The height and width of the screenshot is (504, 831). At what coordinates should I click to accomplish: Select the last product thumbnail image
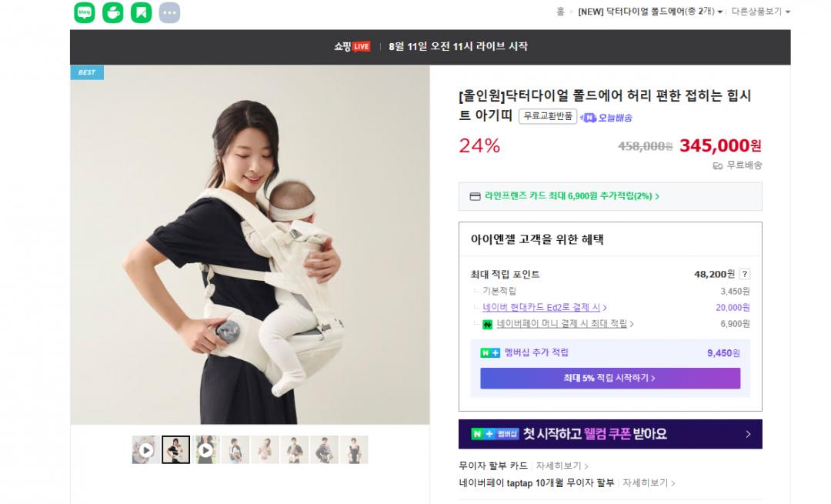[354, 450]
